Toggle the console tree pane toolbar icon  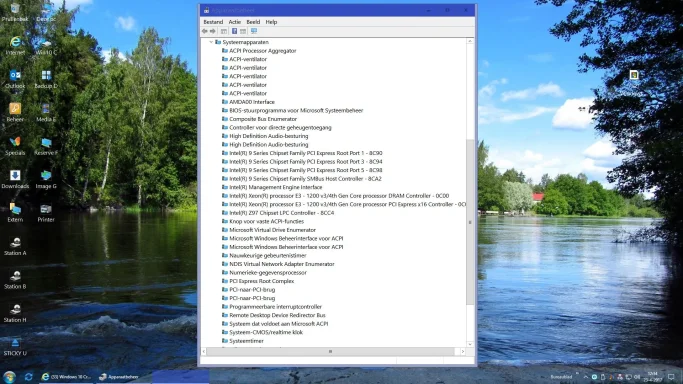click(224, 31)
